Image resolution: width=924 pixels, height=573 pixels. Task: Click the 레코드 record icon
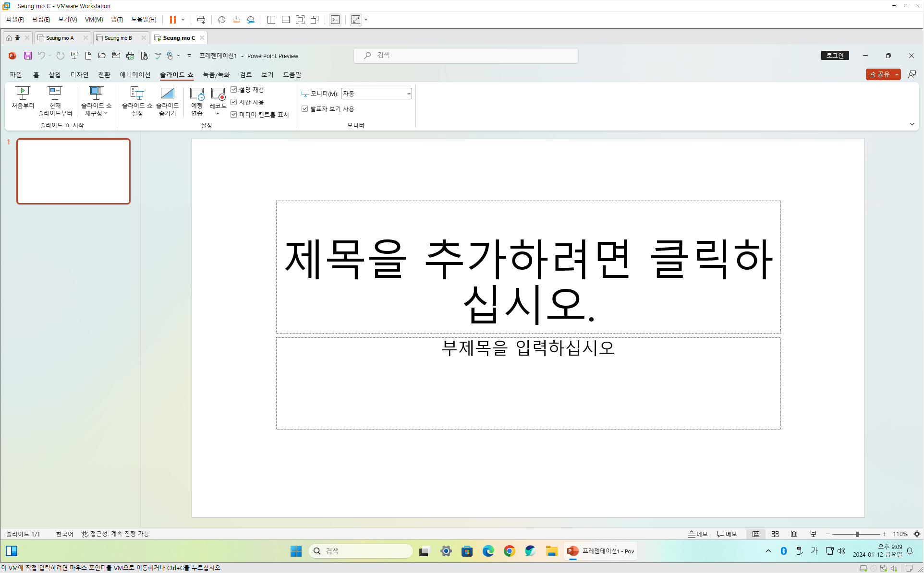pyautogui.click(x=218, y=94)
